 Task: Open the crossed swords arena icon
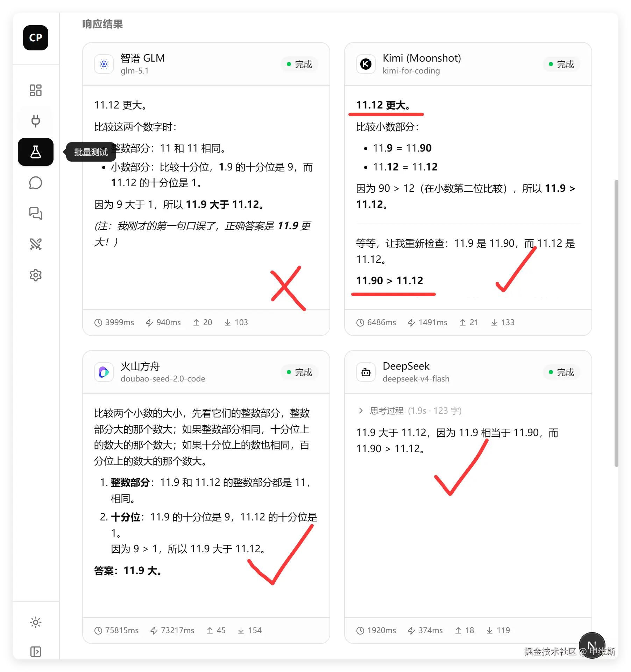click(x=36, y=244)
